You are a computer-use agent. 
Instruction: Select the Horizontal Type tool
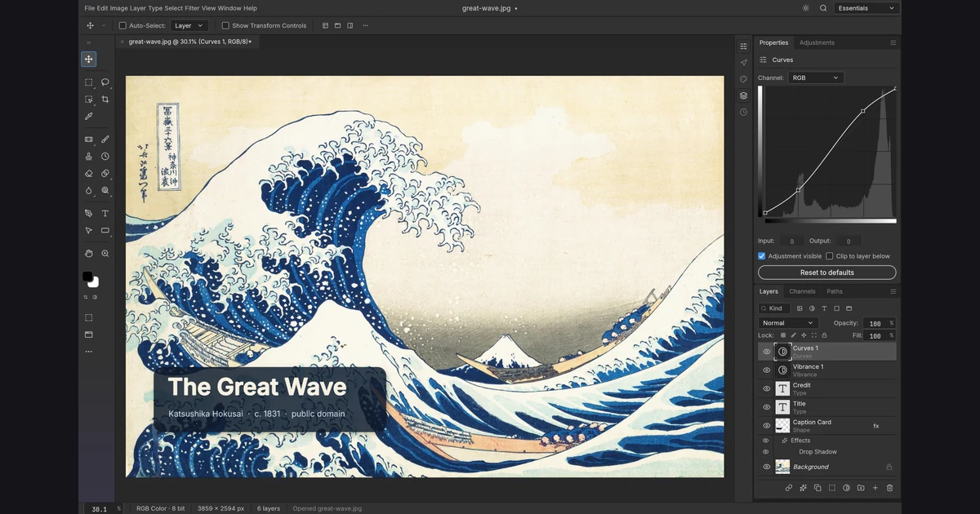point(105,214)
